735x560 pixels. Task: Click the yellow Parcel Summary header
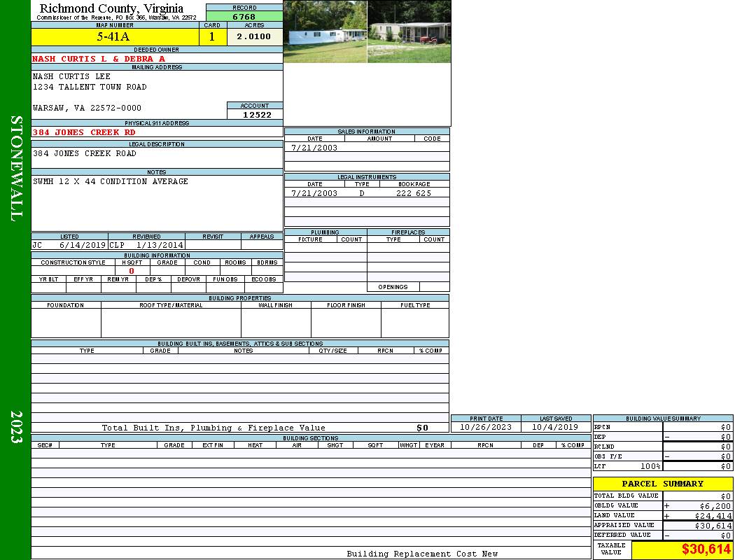(662, 484)
